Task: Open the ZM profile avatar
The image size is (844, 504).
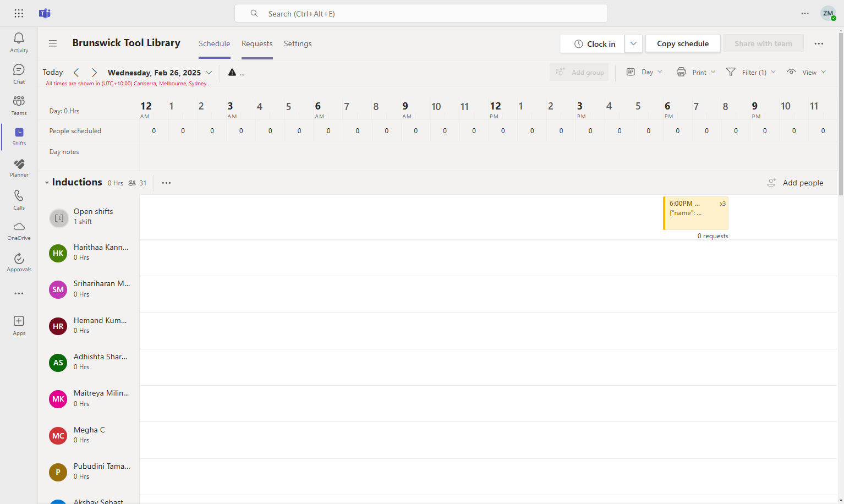Action: (x=828, y=13)
